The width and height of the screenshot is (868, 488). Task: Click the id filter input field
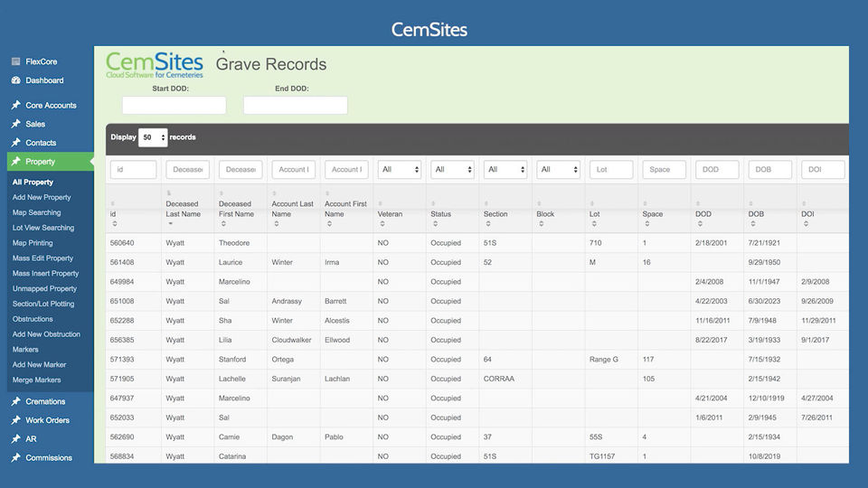click(134, 169)
